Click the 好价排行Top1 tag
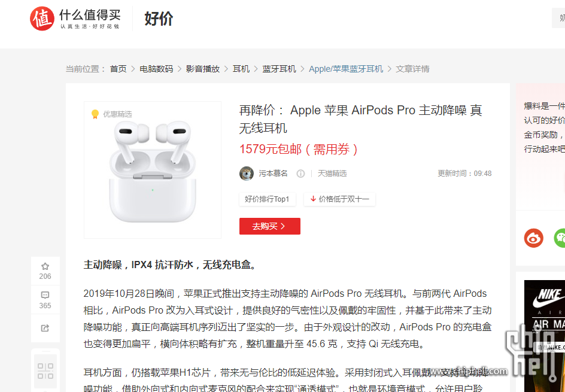 coord(267,199)
